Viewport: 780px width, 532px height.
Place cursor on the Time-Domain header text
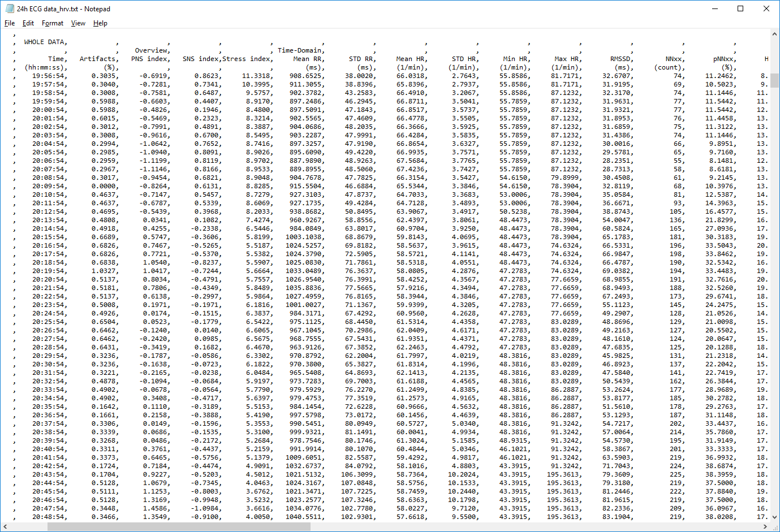tap(300, 50)
